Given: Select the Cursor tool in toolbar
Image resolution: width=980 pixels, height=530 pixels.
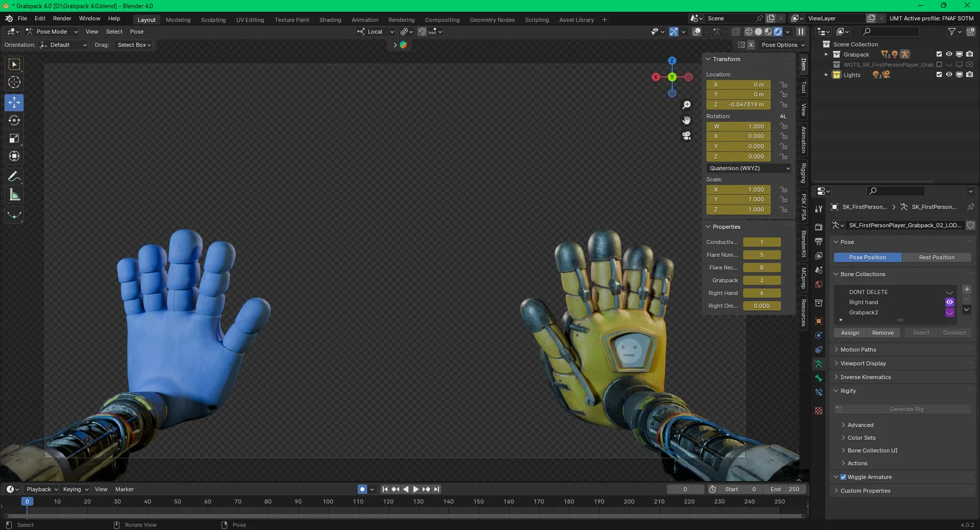Looking at the screenshot, I should (14, 82).
